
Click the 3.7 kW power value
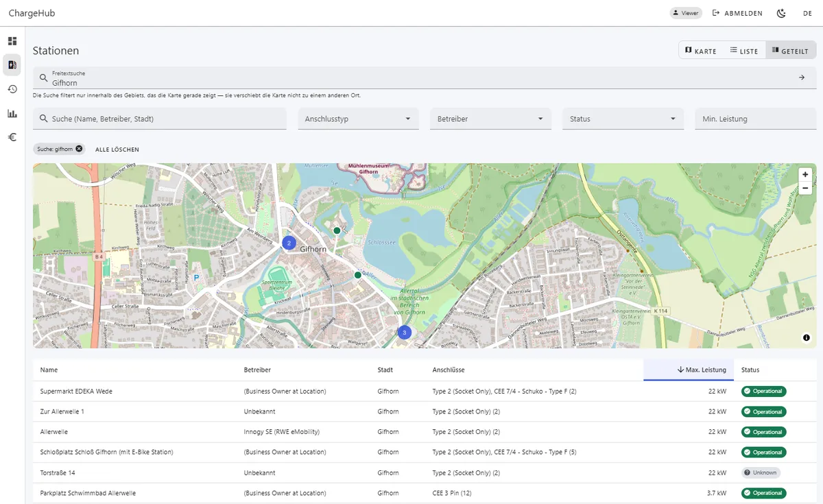click(717, 493)
